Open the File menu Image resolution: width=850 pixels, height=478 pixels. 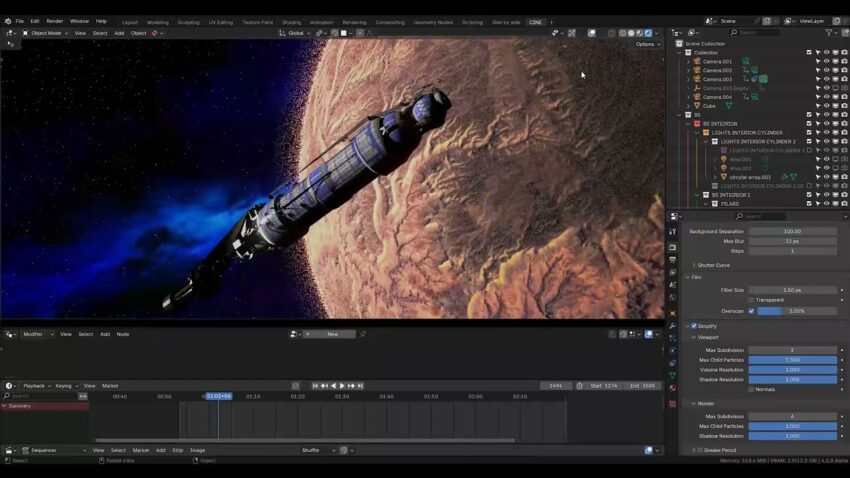pyautogui.click(x=20, y=21)
